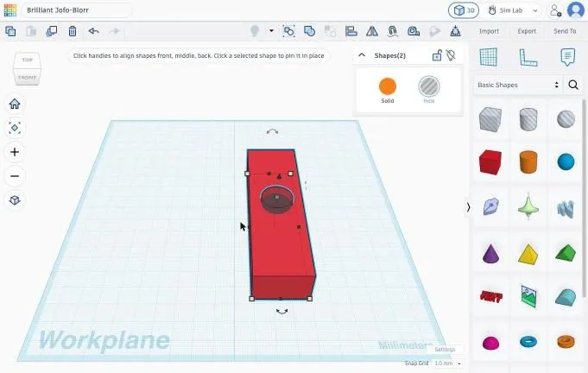Viewport: 588px width, 373px height.
Task: Open the user profile avatar
Action: pos(576,10)
